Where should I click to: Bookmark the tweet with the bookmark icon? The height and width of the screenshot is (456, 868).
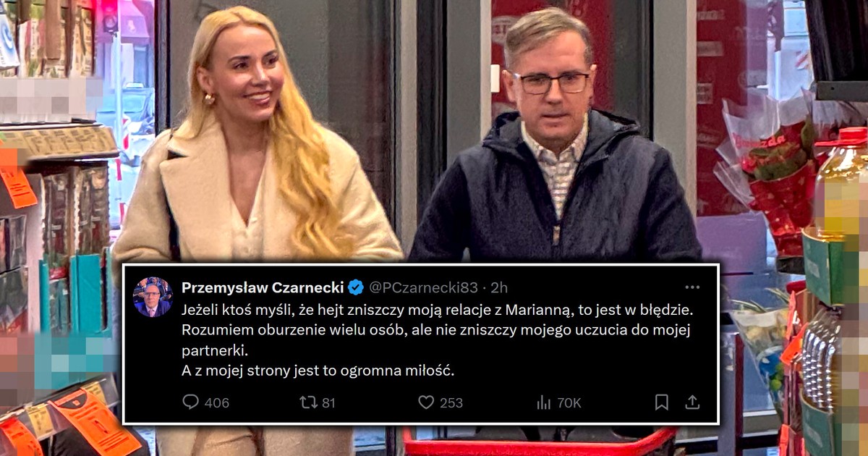661,402
